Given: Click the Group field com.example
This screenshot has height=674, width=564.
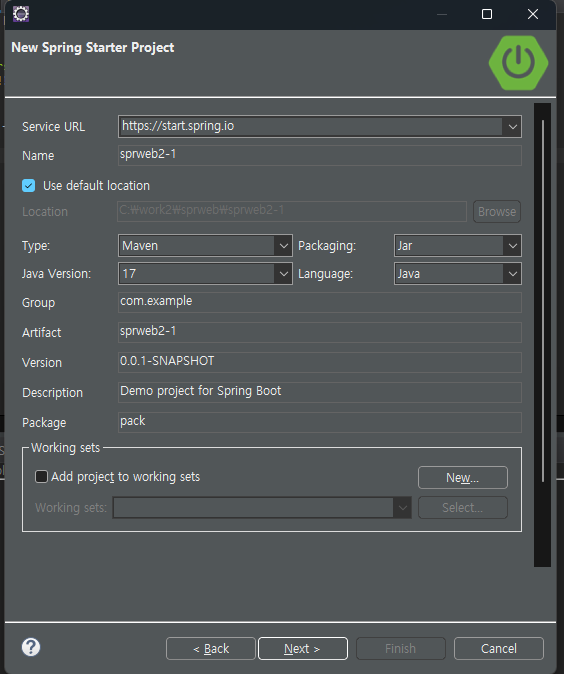Looking at the screenshot, I should point(320,302).
